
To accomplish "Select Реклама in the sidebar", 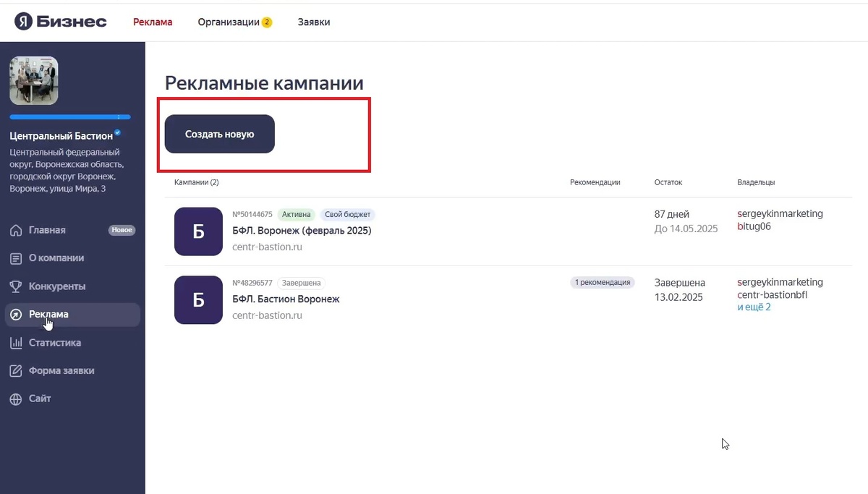I will [x=72, y=315].
